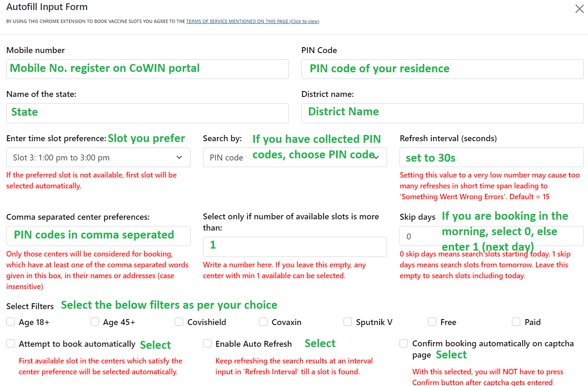
Task: Select the District name input field
Action: pos(442,113)
